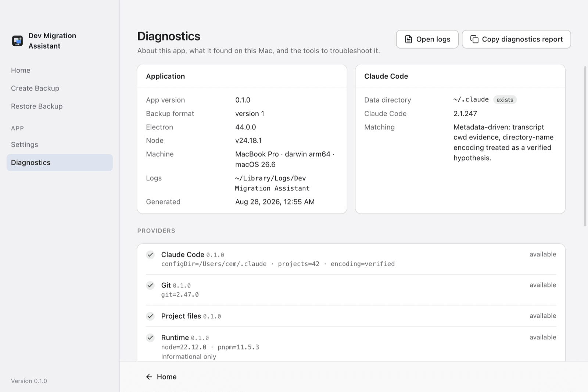Screen dimensions: 588x392
Task: Click the 'available' status in the Project files row
Action: tap(543, 316)
